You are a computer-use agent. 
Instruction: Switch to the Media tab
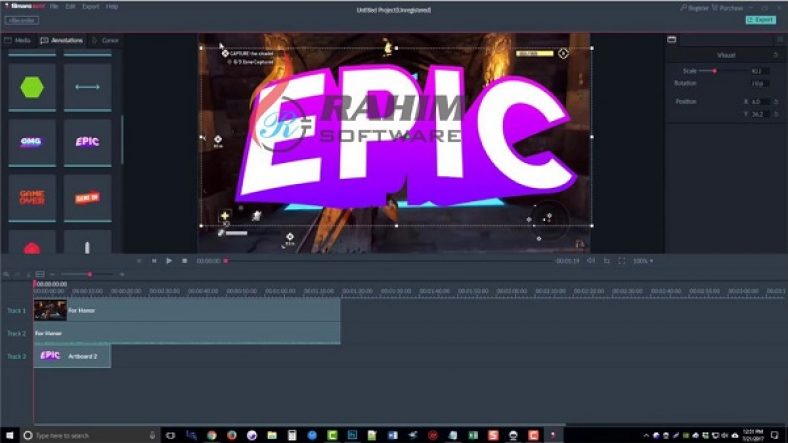pos(18,40)
